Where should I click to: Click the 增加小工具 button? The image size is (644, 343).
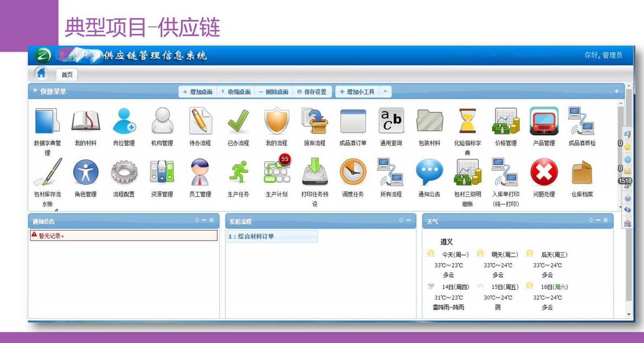click(357, 92)
